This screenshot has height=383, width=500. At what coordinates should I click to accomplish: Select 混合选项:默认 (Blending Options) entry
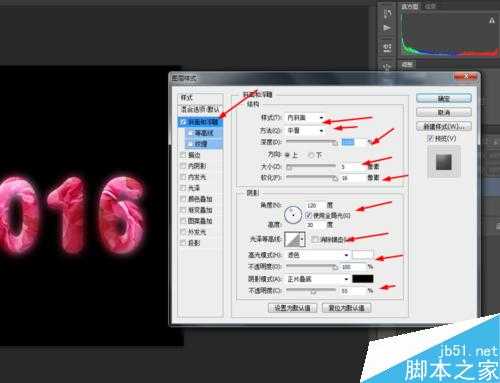click(x=200, y=109)
